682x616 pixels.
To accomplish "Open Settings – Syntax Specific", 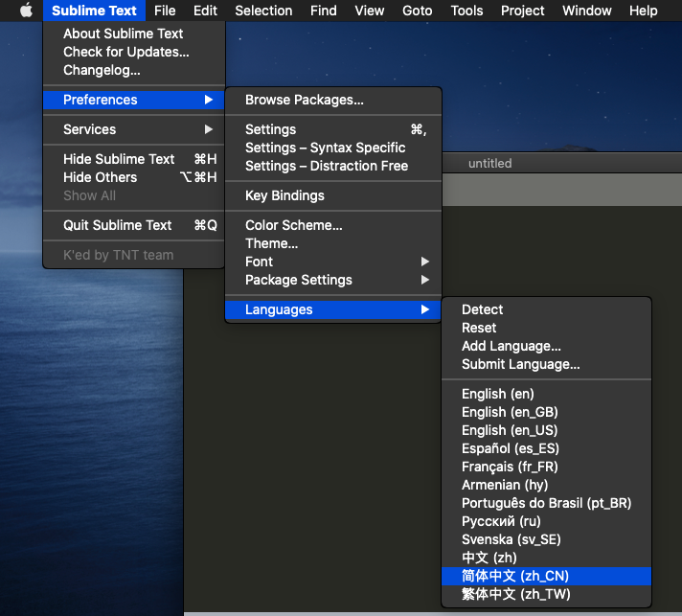I will click(333, 148).
